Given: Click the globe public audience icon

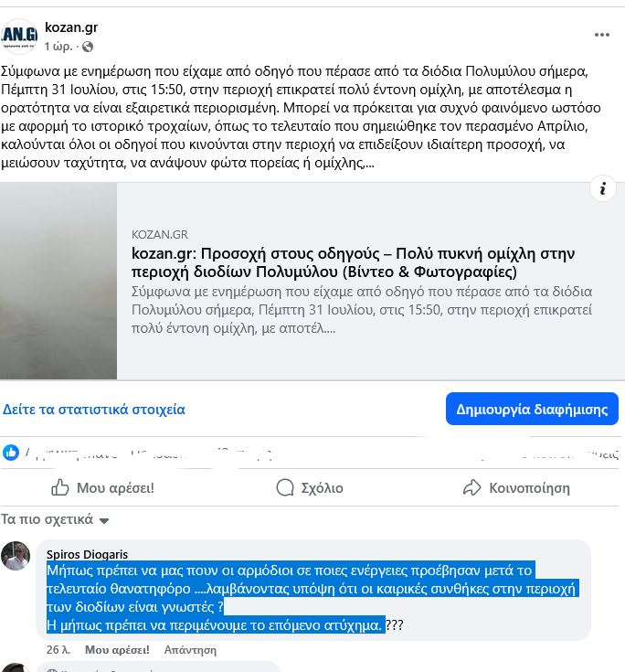Looking at the screenshot, I should coord(88,47).
